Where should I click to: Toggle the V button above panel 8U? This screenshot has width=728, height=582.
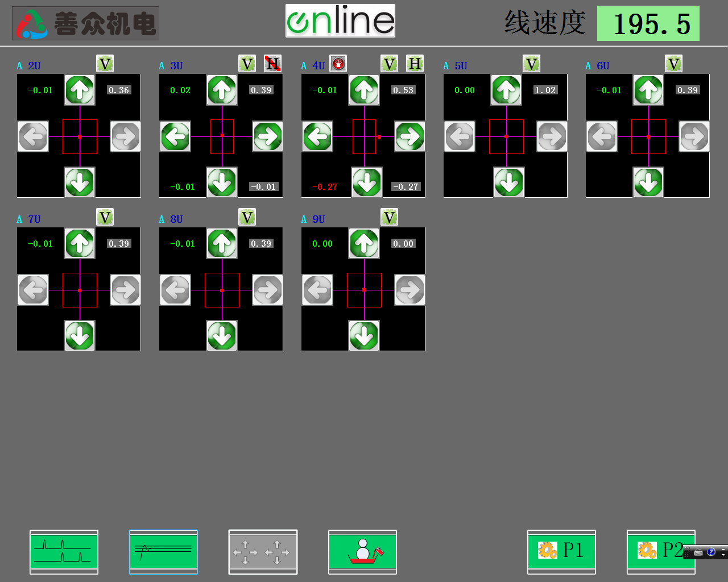[x=247, y=217]
